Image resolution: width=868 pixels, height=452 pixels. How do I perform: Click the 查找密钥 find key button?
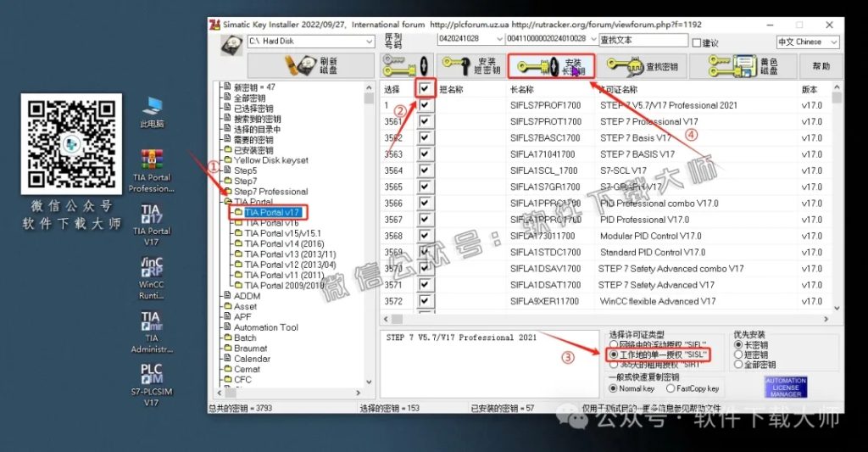643,66
